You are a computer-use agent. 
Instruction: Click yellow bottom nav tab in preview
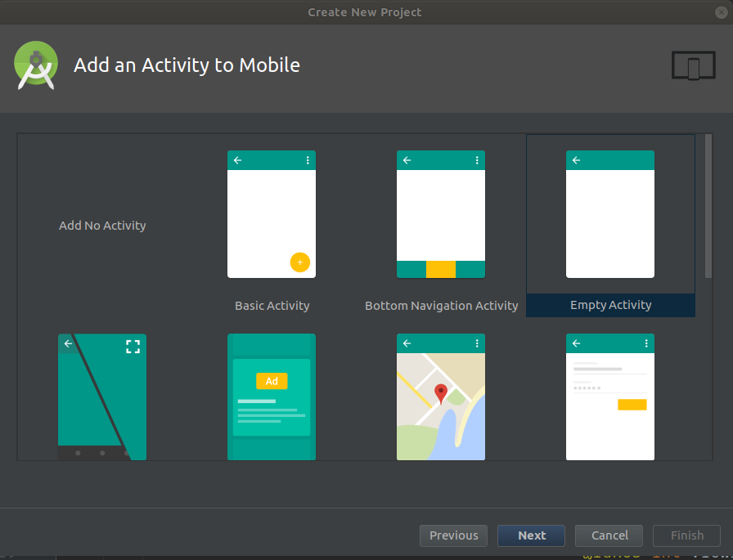(441, 270)
